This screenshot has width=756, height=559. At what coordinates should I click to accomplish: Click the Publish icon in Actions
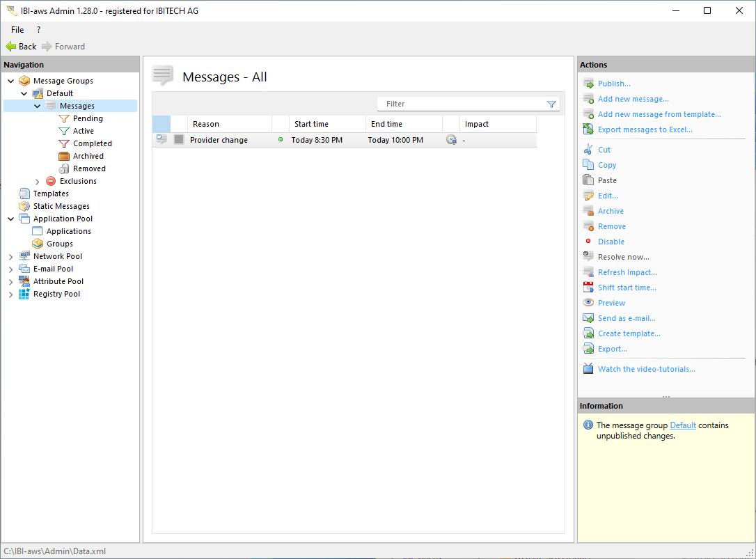pos(588,84)
